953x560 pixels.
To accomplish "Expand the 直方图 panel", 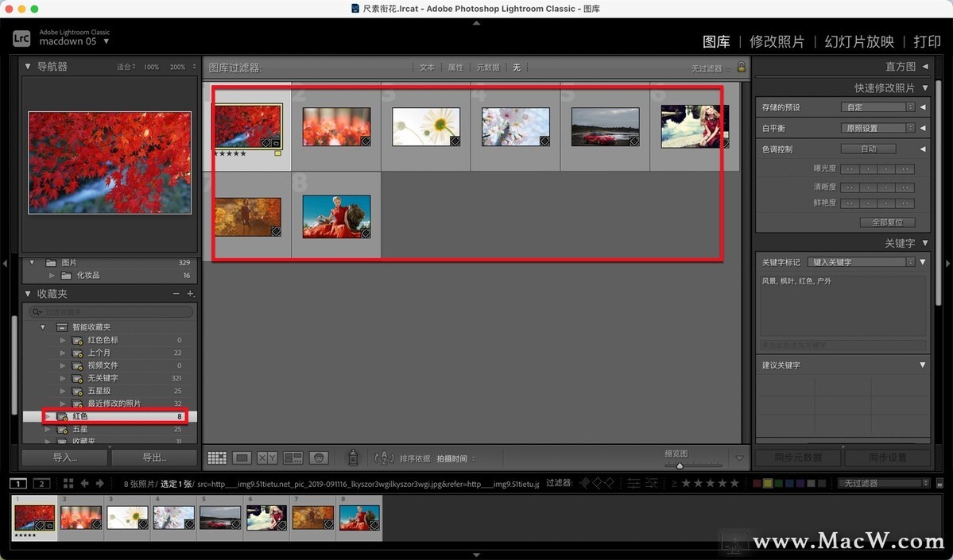I will [925, 66].
